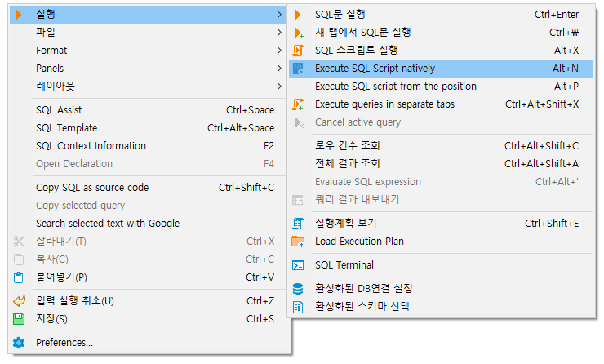This screenshot has width=604, height=364.
Task: Click the 새 탭에서 SQL문 실행 icon
Action: [299, 33]
